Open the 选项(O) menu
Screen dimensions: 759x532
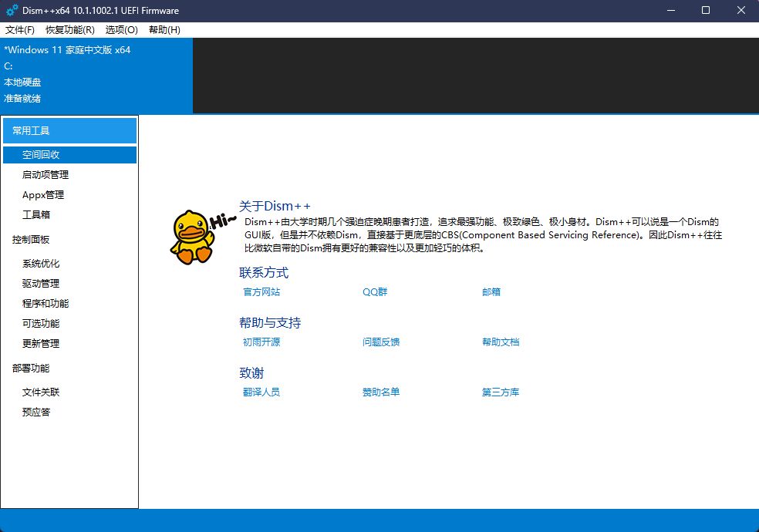pos(122,30)
